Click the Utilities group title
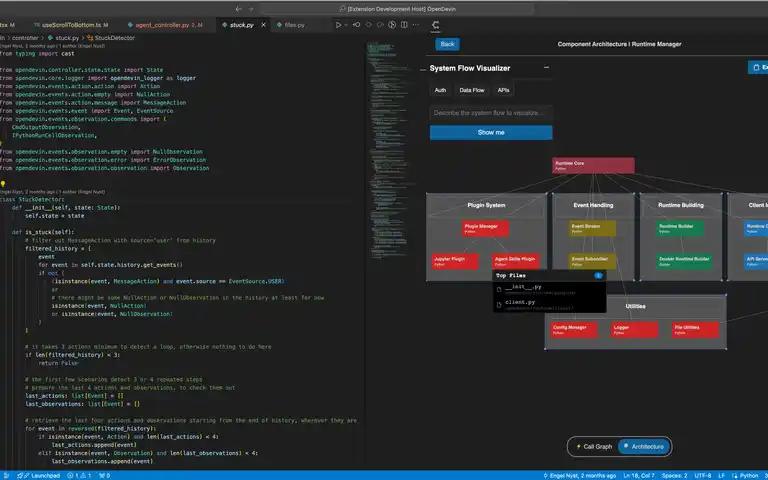This screenshot has width=768, height=480. pos(635,306)
